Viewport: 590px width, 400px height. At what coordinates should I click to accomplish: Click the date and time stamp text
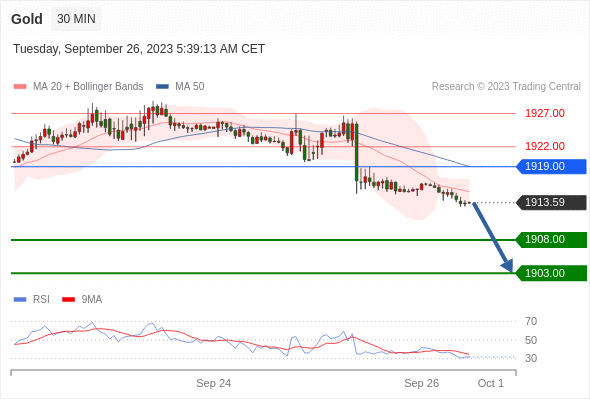139,49
